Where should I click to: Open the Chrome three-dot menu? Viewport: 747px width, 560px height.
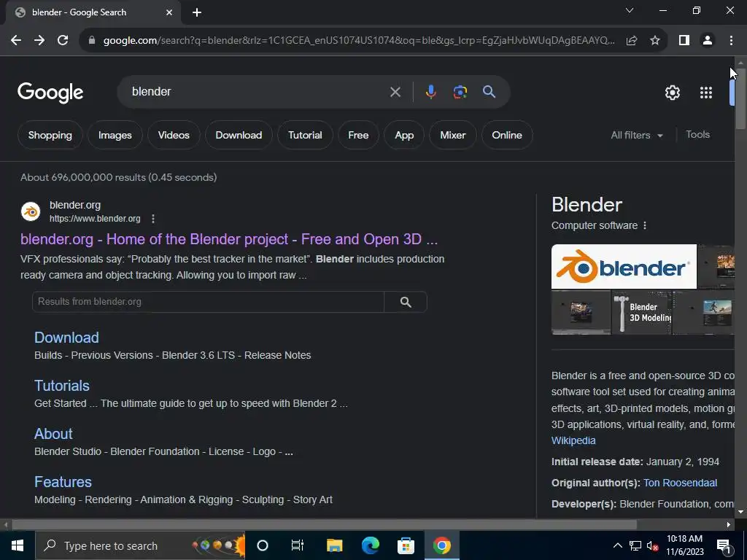731,41
